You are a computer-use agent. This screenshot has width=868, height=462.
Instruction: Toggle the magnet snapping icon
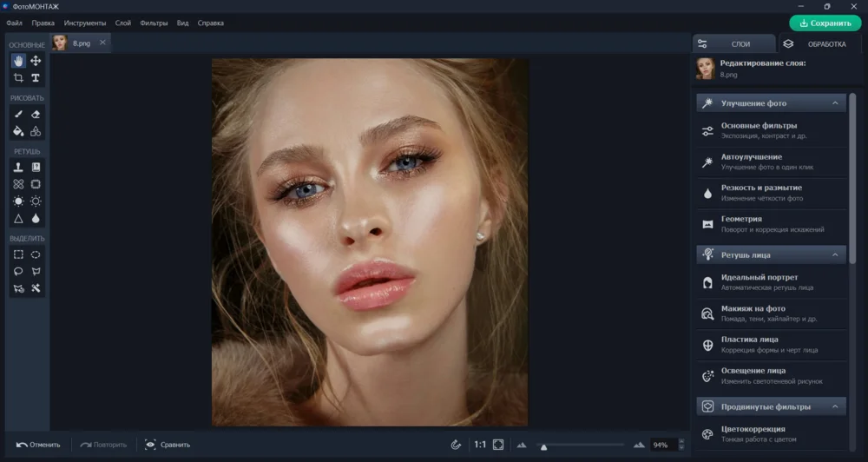(x=456, y=445)
